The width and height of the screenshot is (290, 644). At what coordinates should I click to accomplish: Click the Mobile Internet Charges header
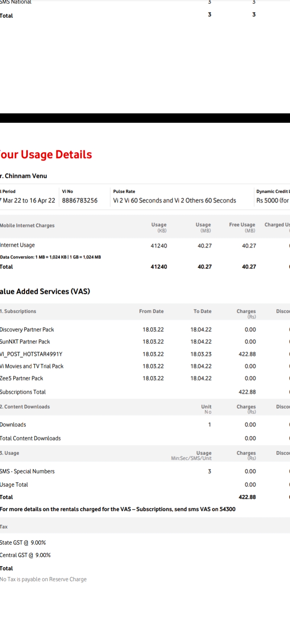coord(27,225)
